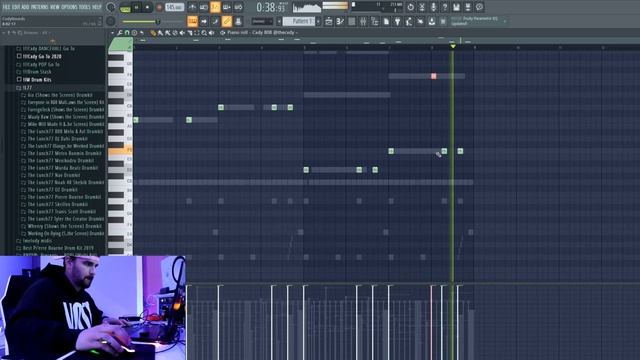
Task: Toggle wait for input icon
Action: point(204,7)
